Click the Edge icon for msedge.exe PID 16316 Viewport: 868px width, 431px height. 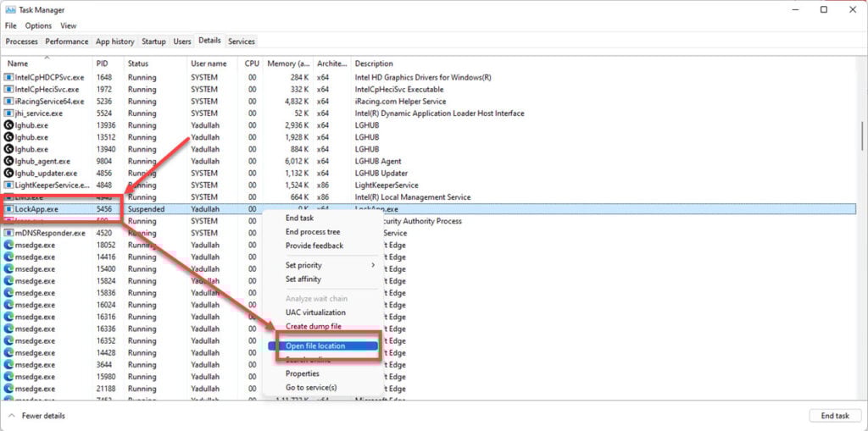pyautogui.click(x=8, y=317)
